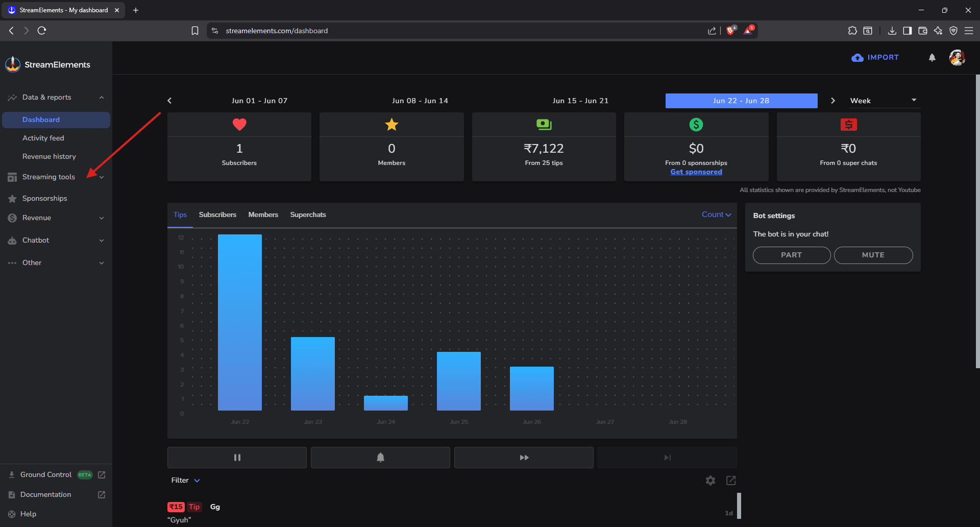Click the notifications bell in the header
Viewport: 980px width, 527px height.
pyautogui.click(x=932, y=58)
